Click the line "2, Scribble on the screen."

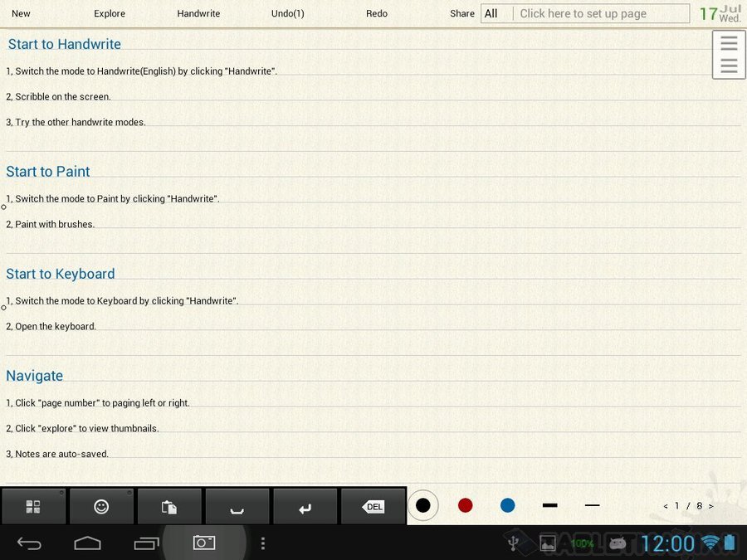click(58, 97)
